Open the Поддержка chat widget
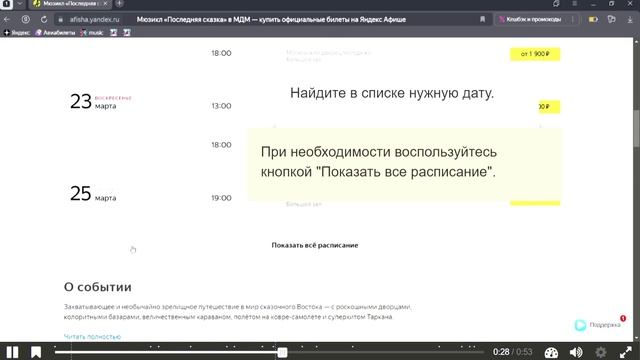The image size is (640, 360). pyautogui.click(x=598, y=325)
